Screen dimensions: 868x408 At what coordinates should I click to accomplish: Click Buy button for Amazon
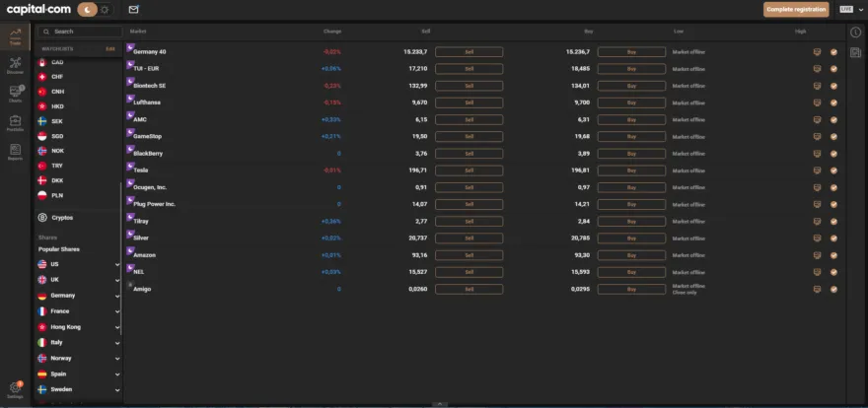pyautogui.click(x=631, y=255)
